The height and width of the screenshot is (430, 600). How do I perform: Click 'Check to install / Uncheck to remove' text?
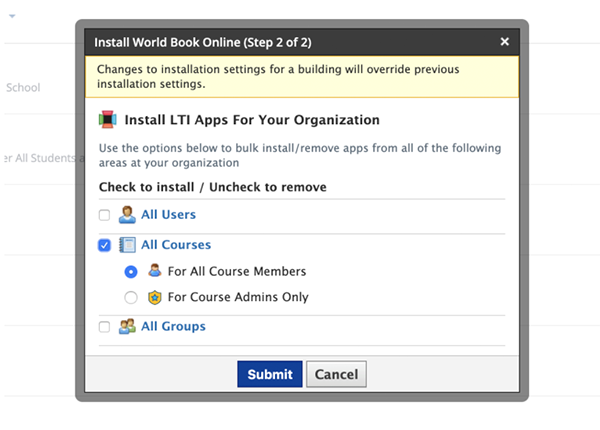pos(213,187)
